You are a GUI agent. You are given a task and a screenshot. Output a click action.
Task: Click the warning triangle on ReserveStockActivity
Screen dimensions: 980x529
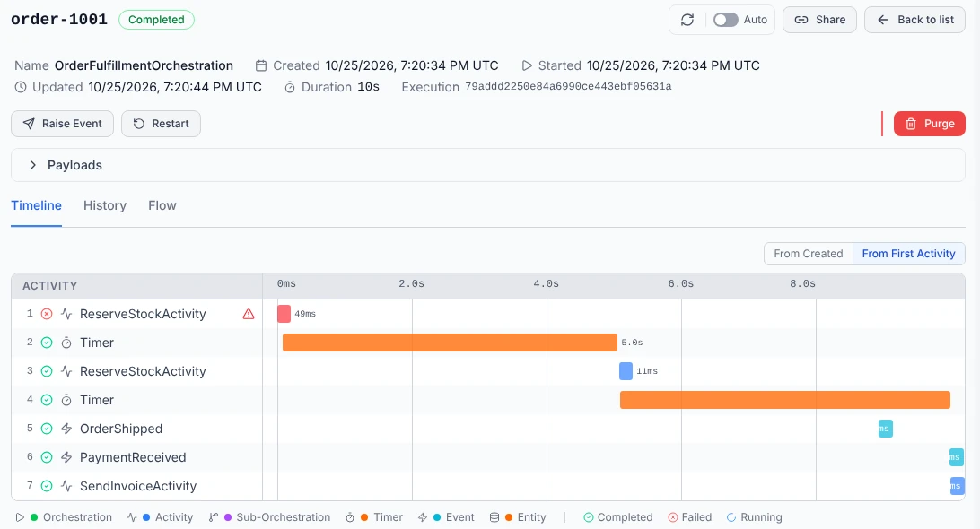coord(249,314)
